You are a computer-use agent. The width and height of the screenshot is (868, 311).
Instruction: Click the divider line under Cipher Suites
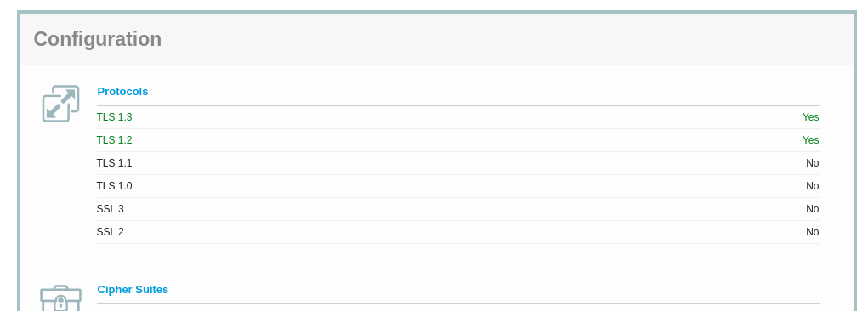457,303
